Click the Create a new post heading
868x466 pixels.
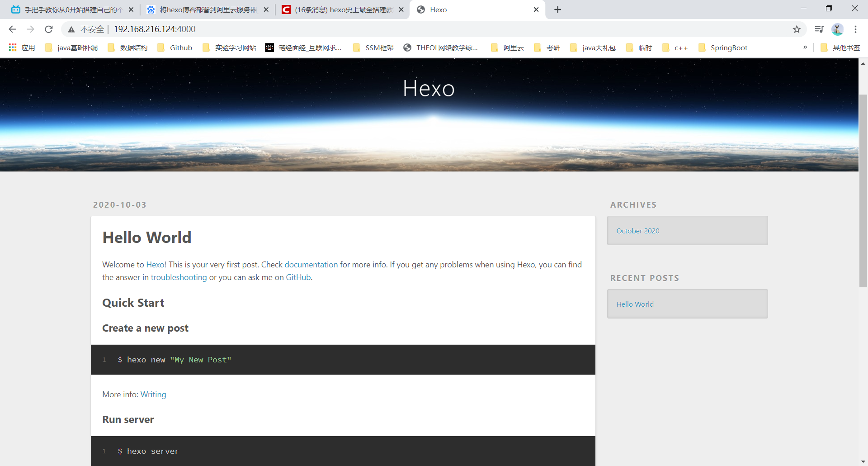pyautogui.click(x=145, y=328)
